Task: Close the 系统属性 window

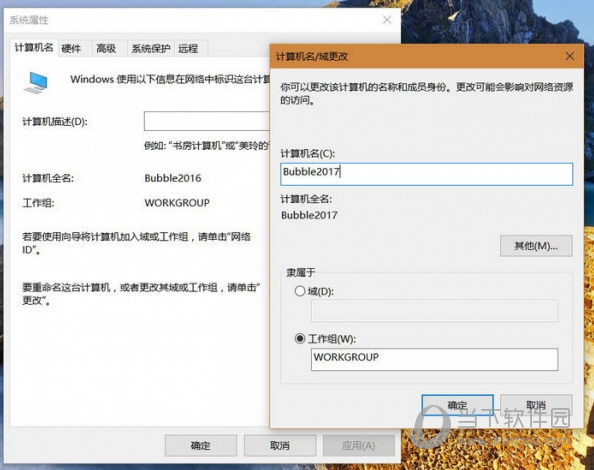Action: point(387,20)
